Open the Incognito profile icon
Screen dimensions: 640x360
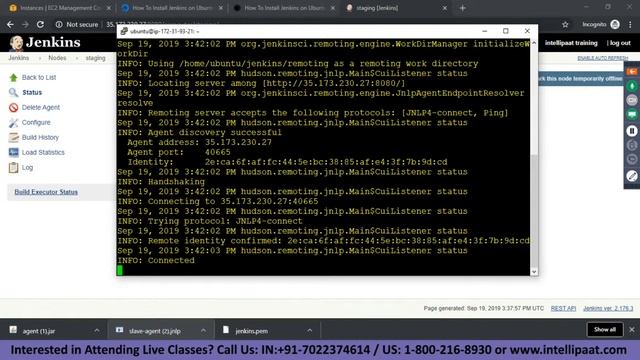[x=615, y=24]
